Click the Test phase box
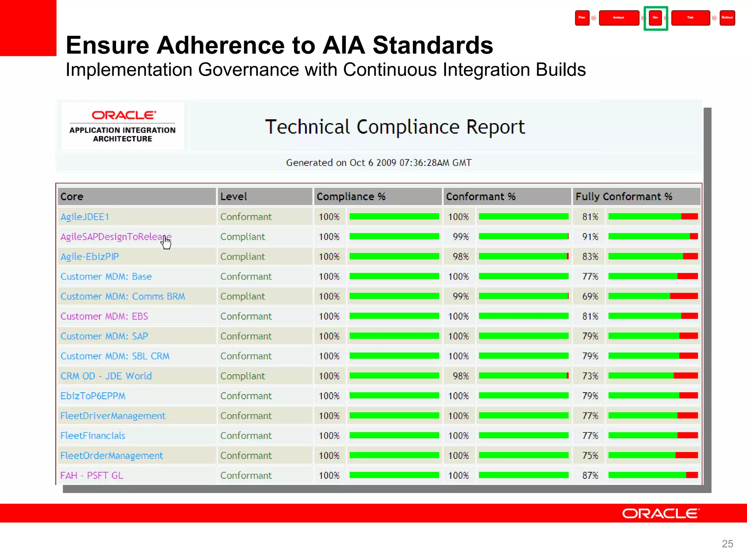Screen dimensions: 747x560 690,18
